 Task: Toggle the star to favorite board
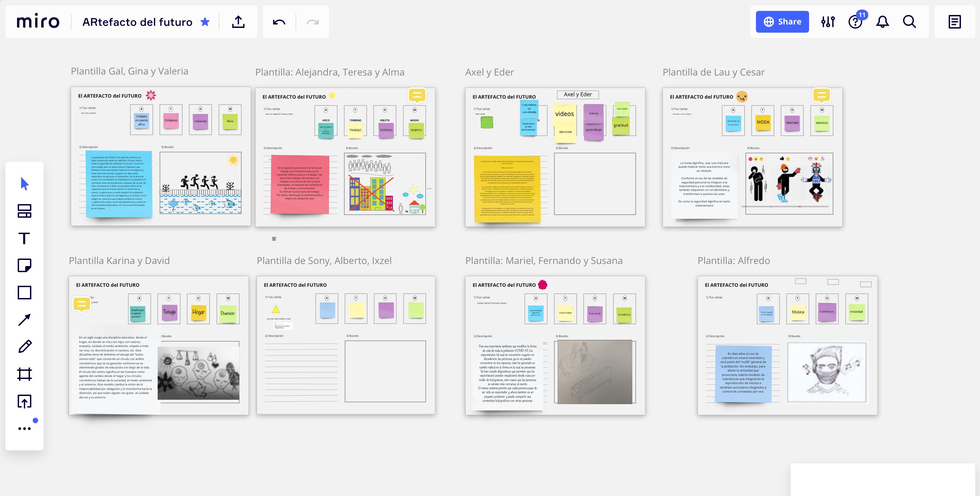pyautogui.click(x=205, y=22)
